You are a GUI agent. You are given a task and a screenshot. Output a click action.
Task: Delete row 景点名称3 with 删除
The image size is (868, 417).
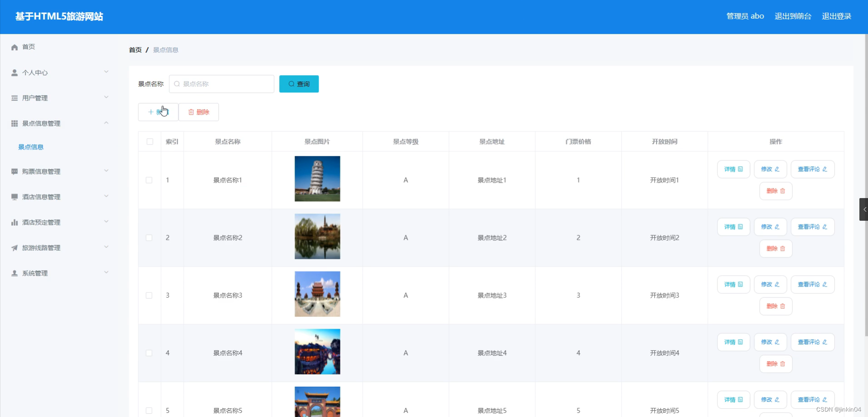point(776,306)
